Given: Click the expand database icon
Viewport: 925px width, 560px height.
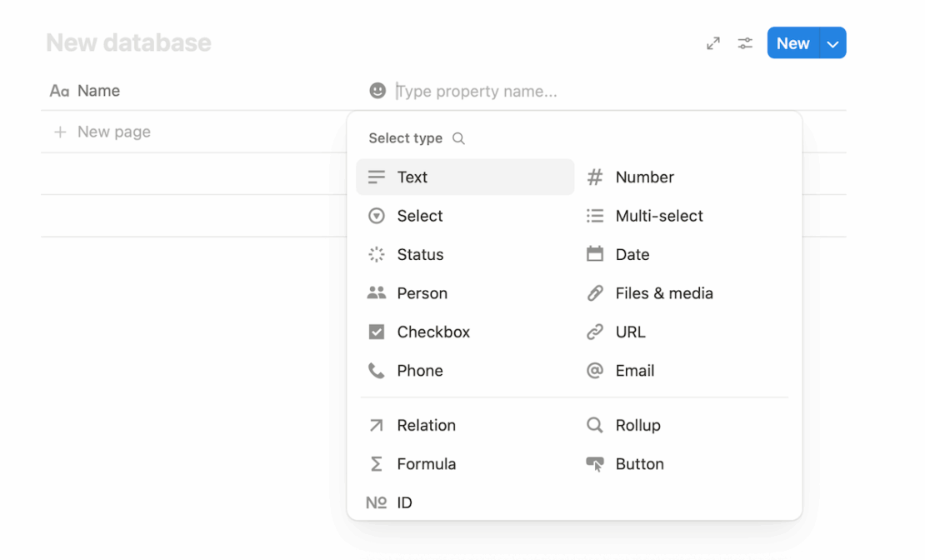Looking at the screenshot, I should (x=712, y=42).
